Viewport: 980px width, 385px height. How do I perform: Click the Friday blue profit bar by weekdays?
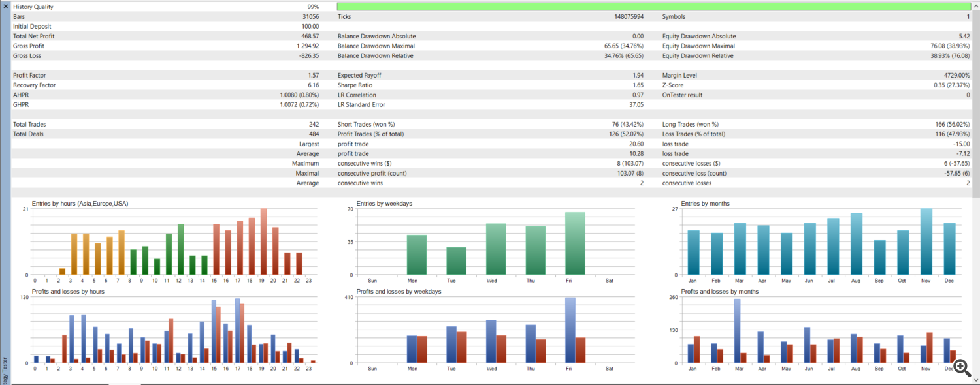point(570,330)
